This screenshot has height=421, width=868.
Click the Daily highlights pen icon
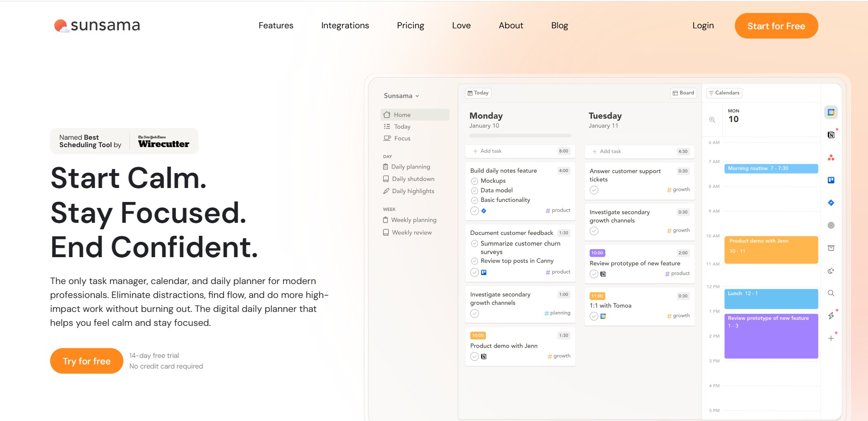tap(386, 191)
